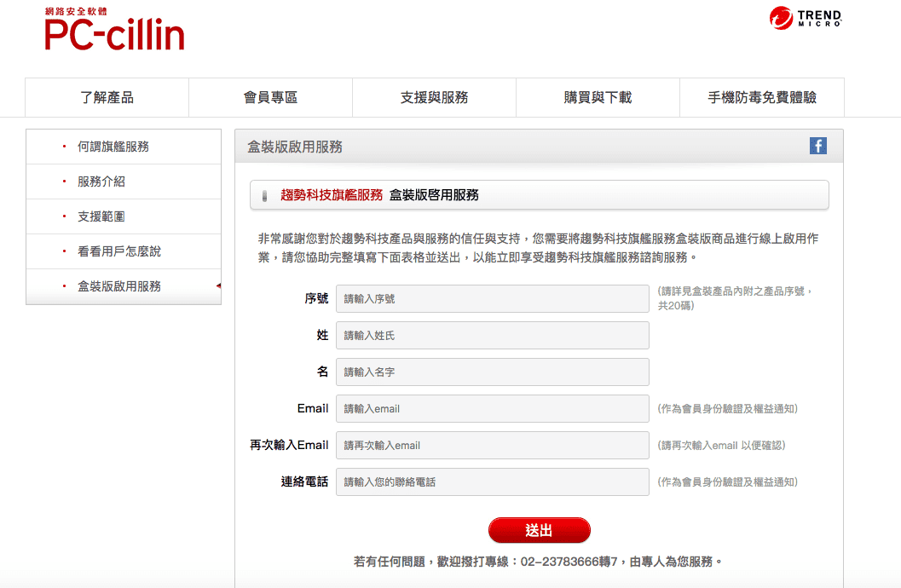Click the hotline text 02-23783666轉7
This screenshot has height=588, width=901.
coord(569,562)
